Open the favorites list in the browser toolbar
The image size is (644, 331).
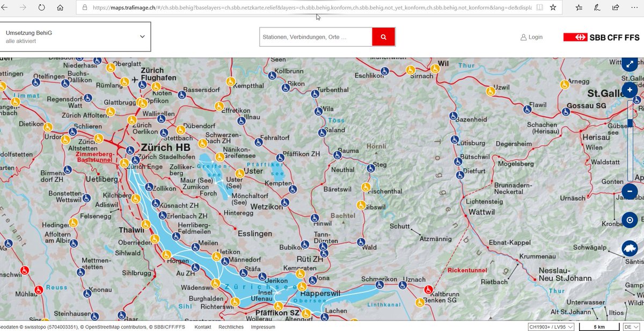tap(579, 8)
